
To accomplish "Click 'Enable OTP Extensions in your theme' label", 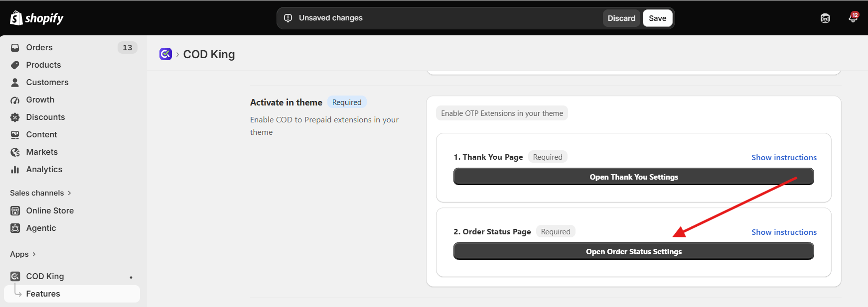I will click(x=502, y=113).
